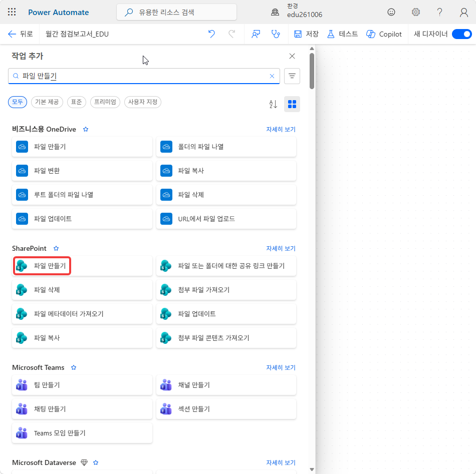Screen dimensions: 476x474
Task: Add SharePoint 파일 업데이트 action
Action: (x=226, y=314)
